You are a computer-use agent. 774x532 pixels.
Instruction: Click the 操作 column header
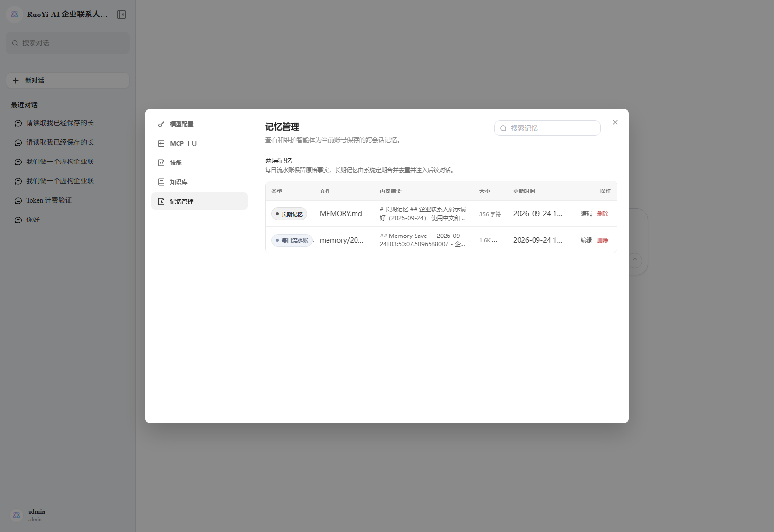(x=605, y=191)
